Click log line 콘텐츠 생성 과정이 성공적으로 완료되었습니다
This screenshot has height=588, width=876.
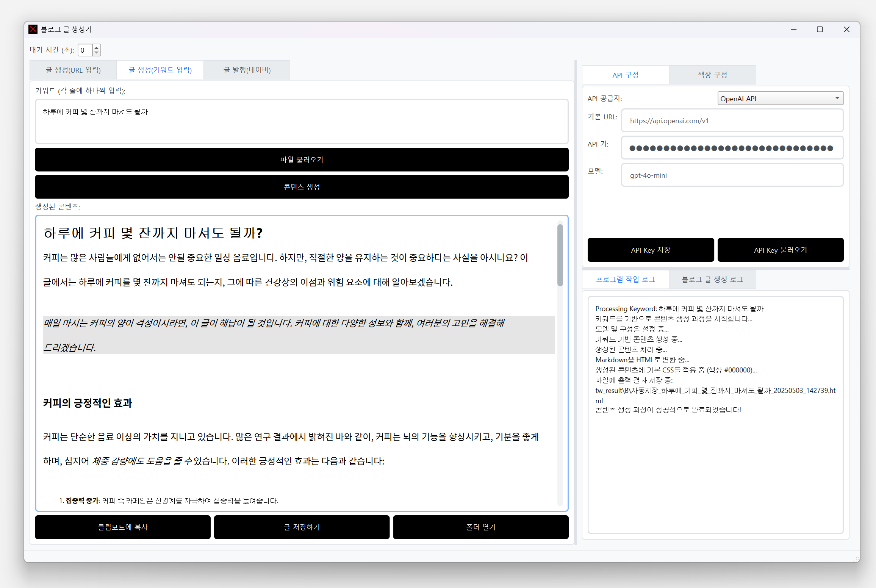click(668, 410)
